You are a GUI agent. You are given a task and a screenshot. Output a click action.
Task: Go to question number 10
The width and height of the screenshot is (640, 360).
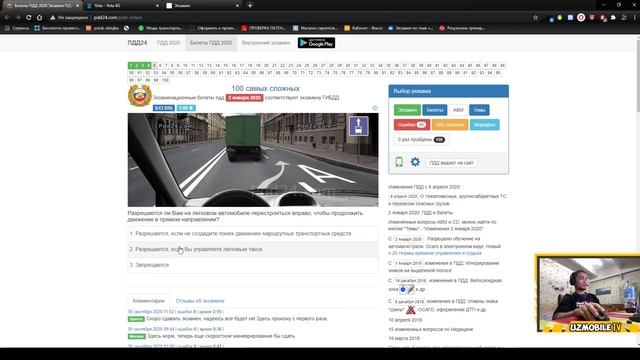[x=185, y=65]
